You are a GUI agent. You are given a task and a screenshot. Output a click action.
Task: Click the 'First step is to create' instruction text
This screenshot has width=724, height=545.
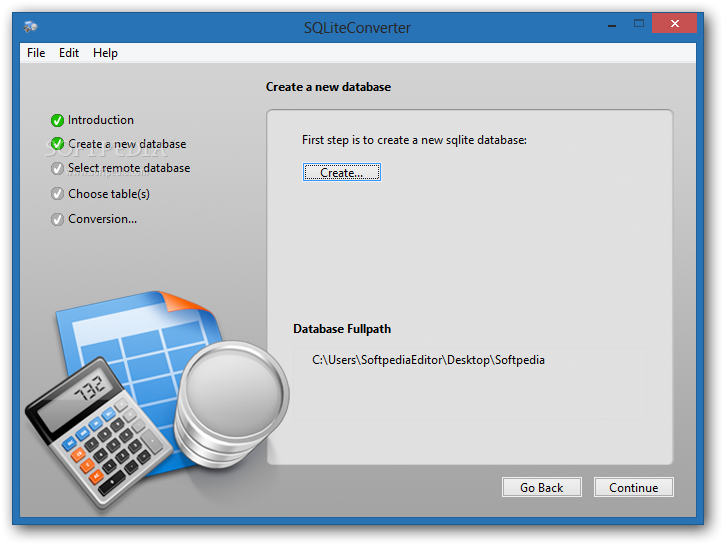414,140
